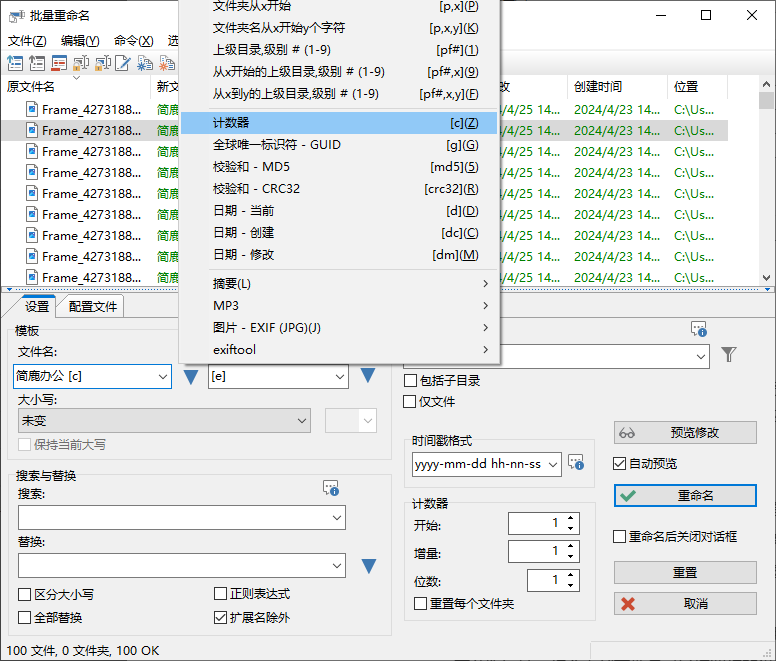Open the yyyy-mm-dd hh-nn-ss format dropdown

553,464
